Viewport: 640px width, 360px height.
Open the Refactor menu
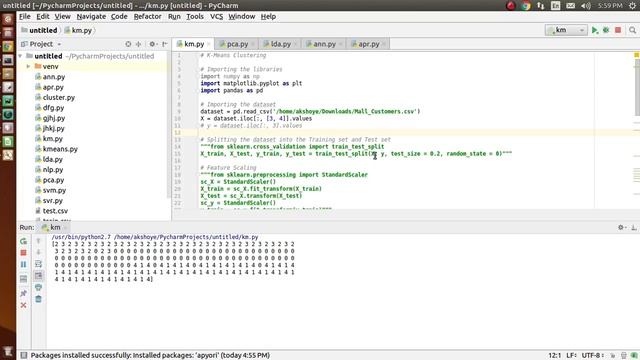[147, 17]
